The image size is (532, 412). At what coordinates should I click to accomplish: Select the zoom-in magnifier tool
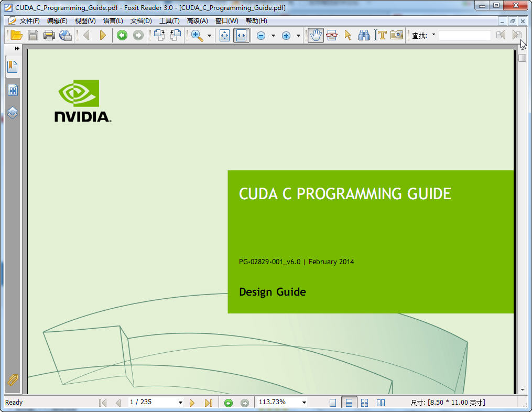point(197,35)
